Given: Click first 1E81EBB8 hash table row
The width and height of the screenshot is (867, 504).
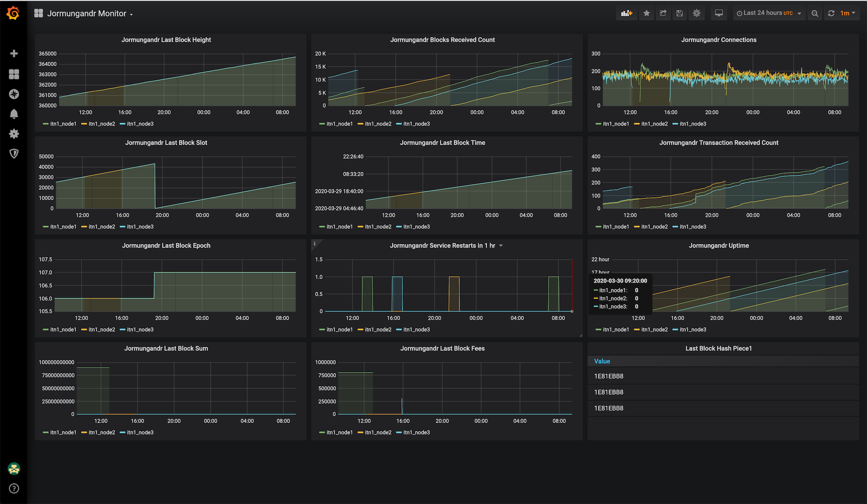Looking at the screenshot, I should coord(723,376).
